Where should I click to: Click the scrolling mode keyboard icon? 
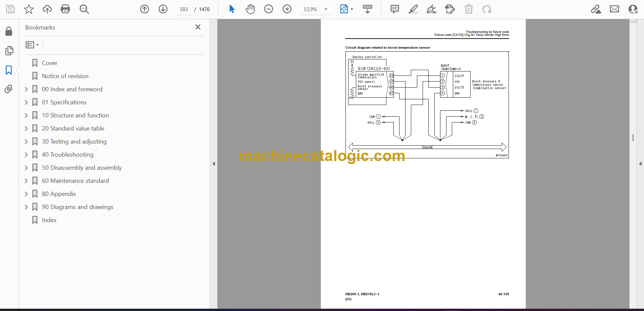(x=368, y=9)
